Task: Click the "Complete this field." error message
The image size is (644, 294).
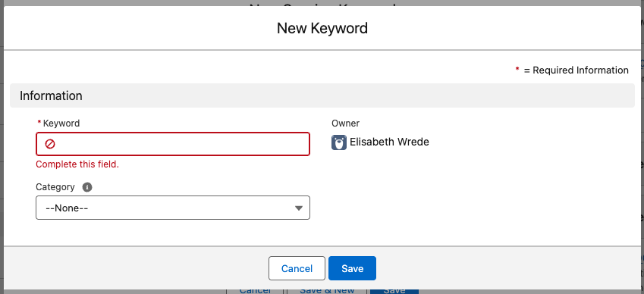Action: 77,164
